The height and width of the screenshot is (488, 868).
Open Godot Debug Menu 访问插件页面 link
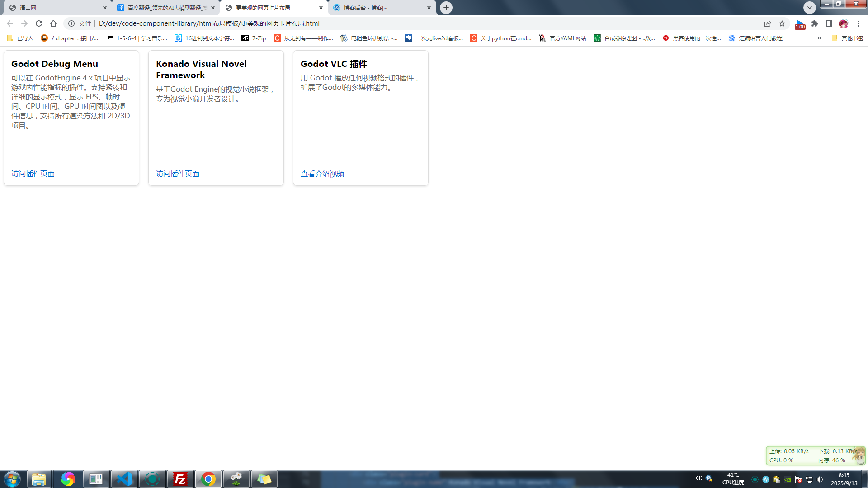click(33, 174)
